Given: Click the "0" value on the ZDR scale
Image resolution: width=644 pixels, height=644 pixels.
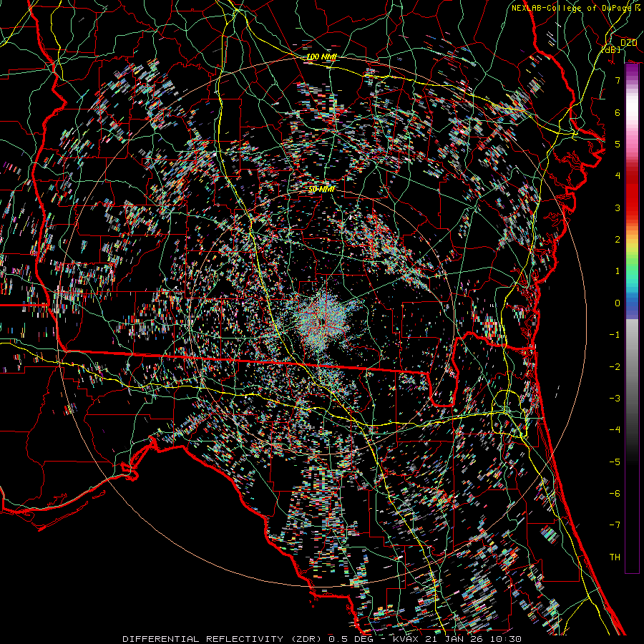Looking at the screenshot, I should point(618,303).
